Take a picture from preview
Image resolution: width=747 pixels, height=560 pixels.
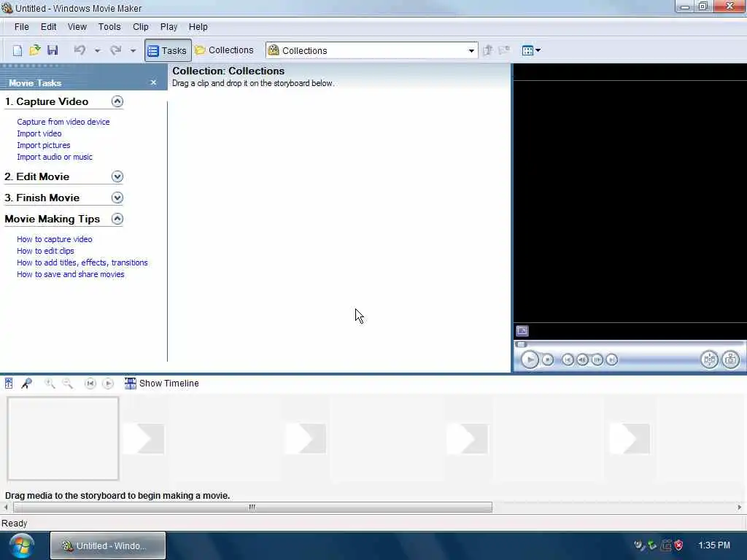click(731, 359)
